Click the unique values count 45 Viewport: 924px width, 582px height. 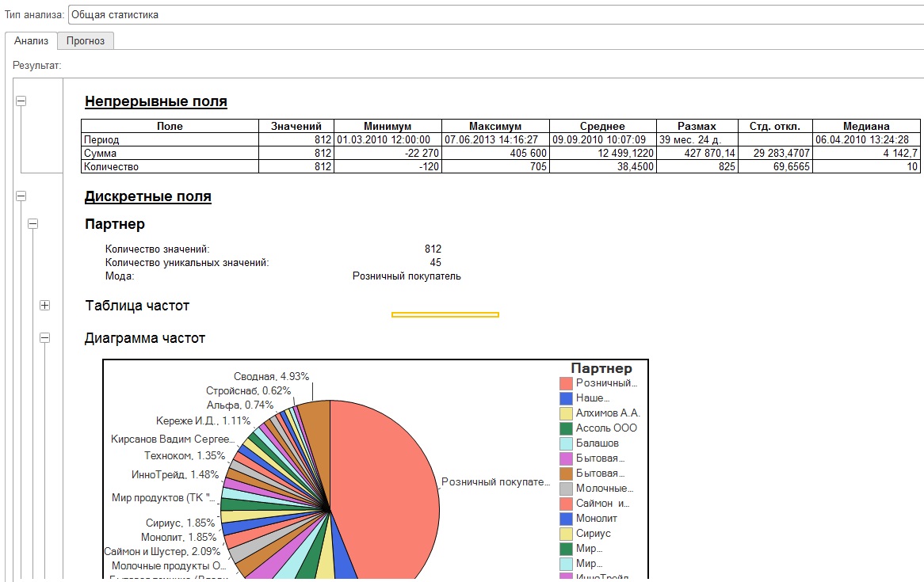tap(436, 263)
